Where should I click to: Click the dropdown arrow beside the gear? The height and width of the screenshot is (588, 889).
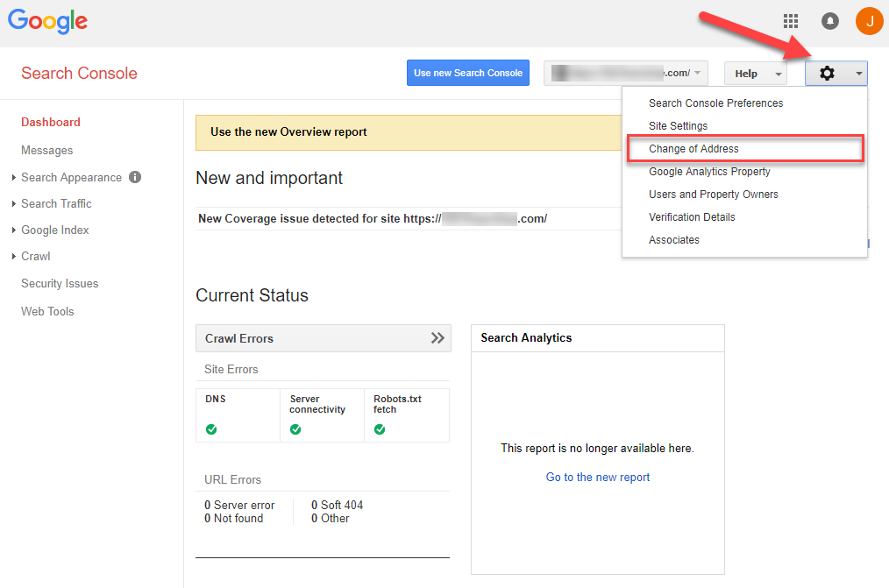(859, 74)
